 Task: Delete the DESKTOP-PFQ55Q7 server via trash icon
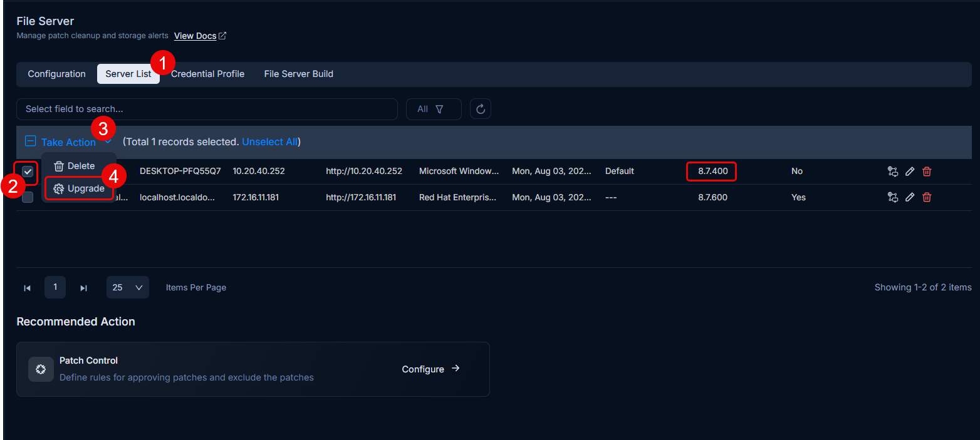coord(927,171)
